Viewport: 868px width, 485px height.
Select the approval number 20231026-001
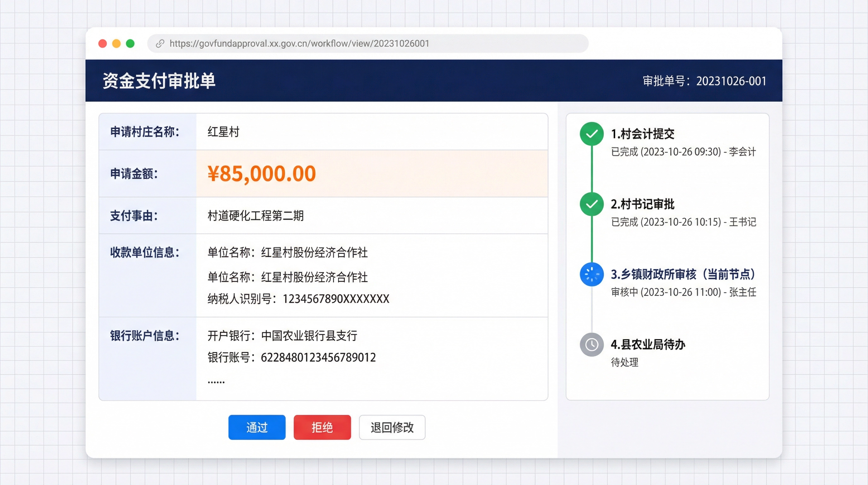pos(730,81)
